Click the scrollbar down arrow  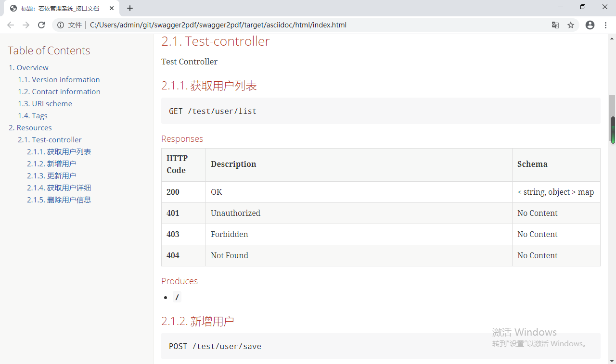click(612, 360)
